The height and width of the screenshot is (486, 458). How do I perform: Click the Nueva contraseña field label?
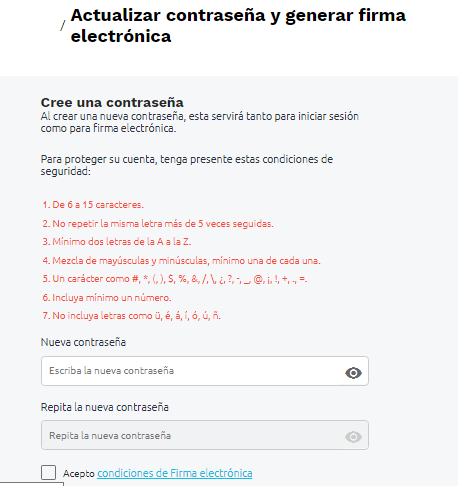[83, 342]
